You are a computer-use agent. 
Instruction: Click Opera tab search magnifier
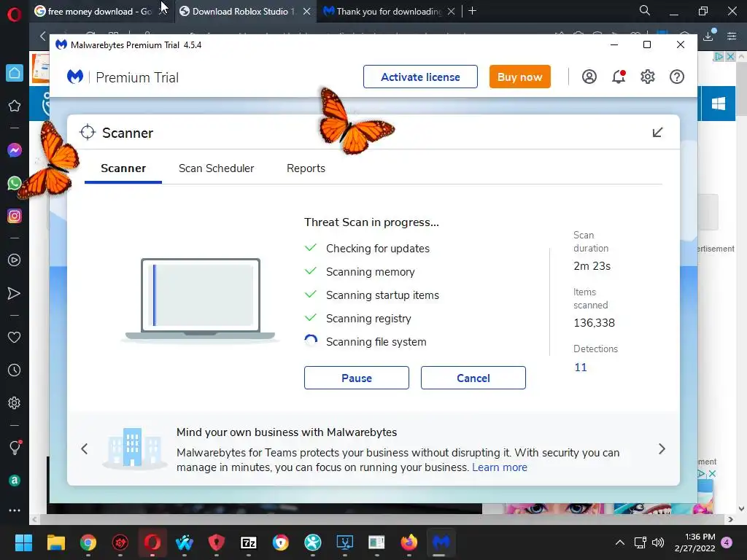[645, 10]
